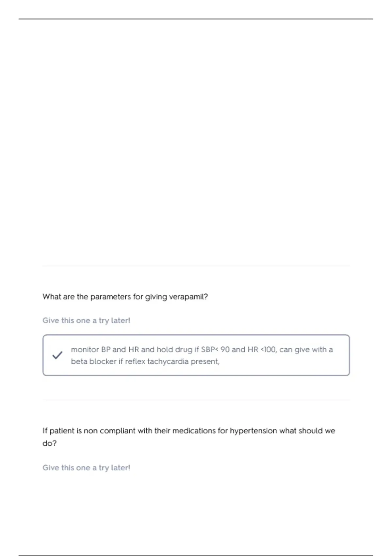The image size is (392, 556).
Task: Click 'Give this one a try later!' under hypertension question
Action: coord(86,468)
